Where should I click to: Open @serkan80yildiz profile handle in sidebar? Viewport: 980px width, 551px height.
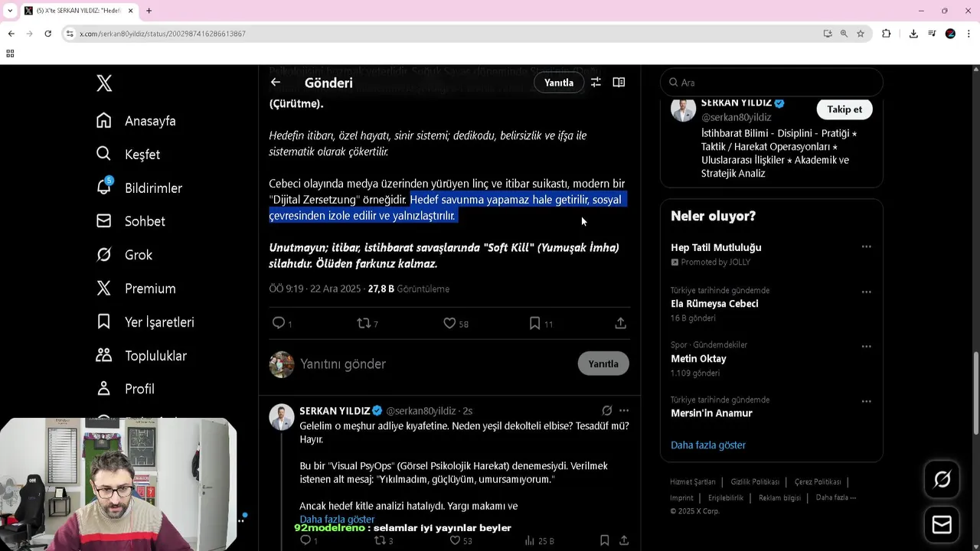(736, 118)
